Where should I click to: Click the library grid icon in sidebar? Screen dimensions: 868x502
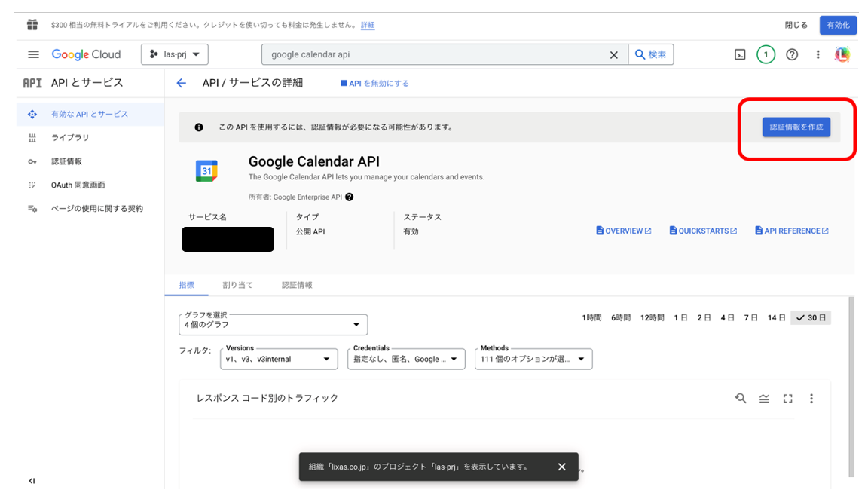tap(32, 138)
